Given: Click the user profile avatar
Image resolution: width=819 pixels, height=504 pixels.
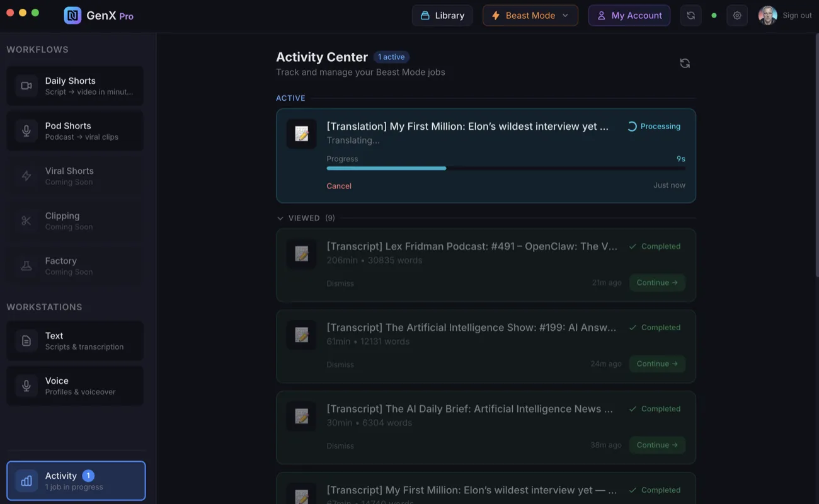Looking at the screenshot, I should coord(767,16).
